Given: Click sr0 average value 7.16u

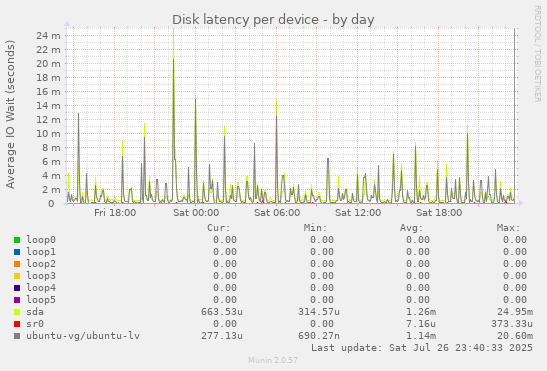Looking at the screenshot, I should (x=421, y=324).
